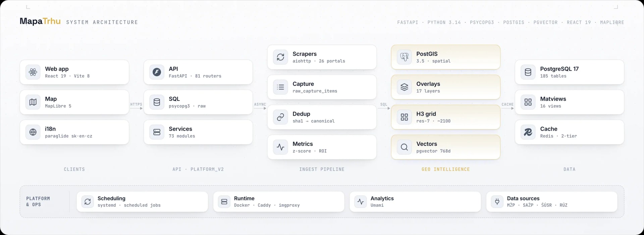Click the ASYNC arrow label
The width and height of the screenshot is (644, 235).
(x=260, y=104)
